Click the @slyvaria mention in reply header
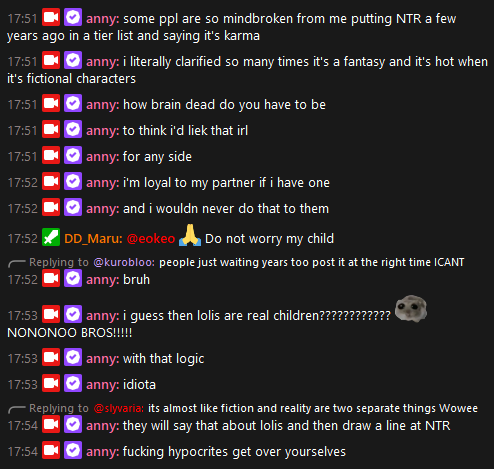 coord(119,408)
